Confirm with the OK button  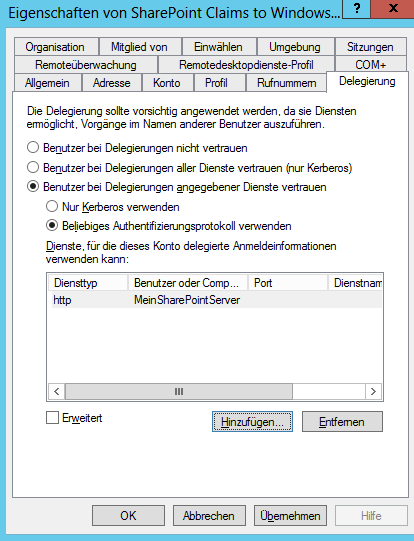point(128,515)
